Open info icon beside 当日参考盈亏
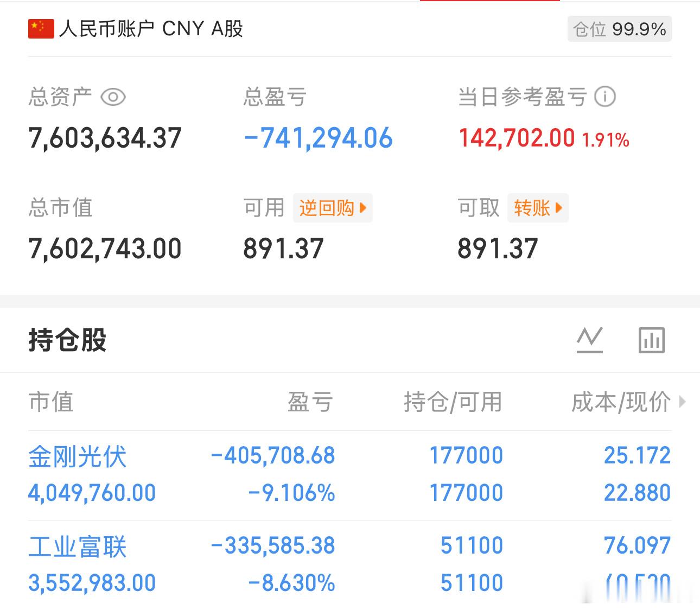Viewport: 700px width, 610px height. click(x=605, y=97)
